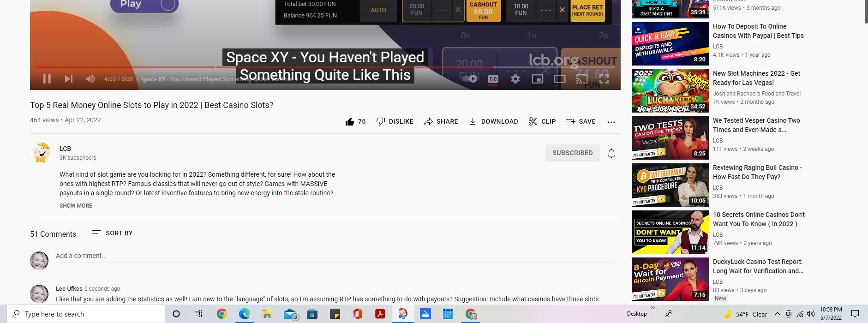Screen dimensions: 868x323
Task: Mute the video volume speaker icon
Action: click(90, 79)
